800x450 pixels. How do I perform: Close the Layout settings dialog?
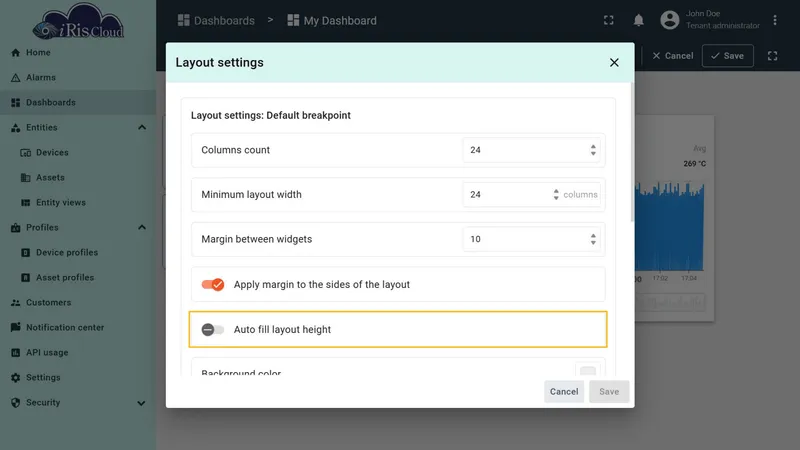pyautogui.click(x=614, y=62)
